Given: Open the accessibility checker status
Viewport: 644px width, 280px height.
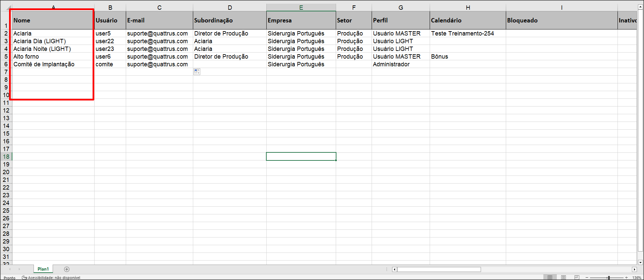Looking at the screenshot, I should tap(51, 278).
